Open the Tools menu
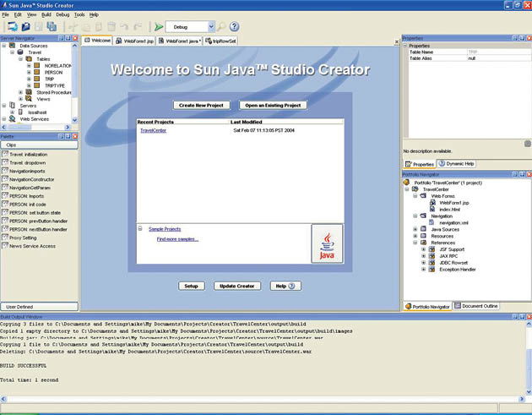 click(x=79, y=14)
